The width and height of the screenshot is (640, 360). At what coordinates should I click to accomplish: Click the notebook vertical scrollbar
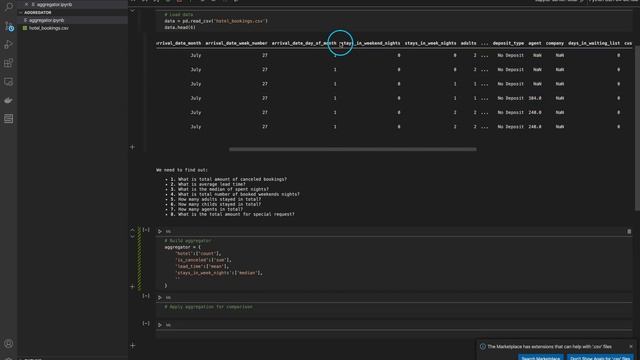[x=637, y=128]
